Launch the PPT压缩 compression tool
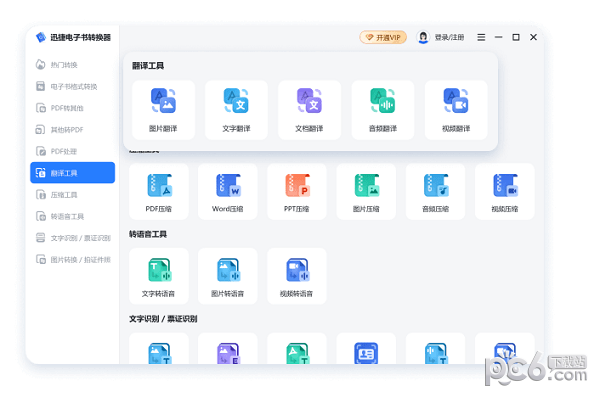 [x=297, y=192]
